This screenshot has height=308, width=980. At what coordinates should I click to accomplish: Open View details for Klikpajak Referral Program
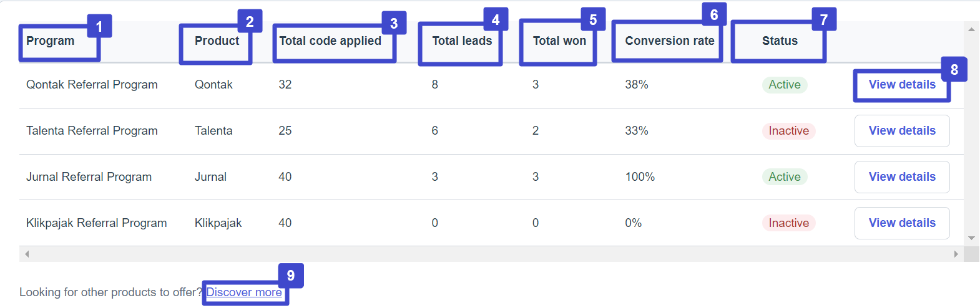[x=902, y=223]
